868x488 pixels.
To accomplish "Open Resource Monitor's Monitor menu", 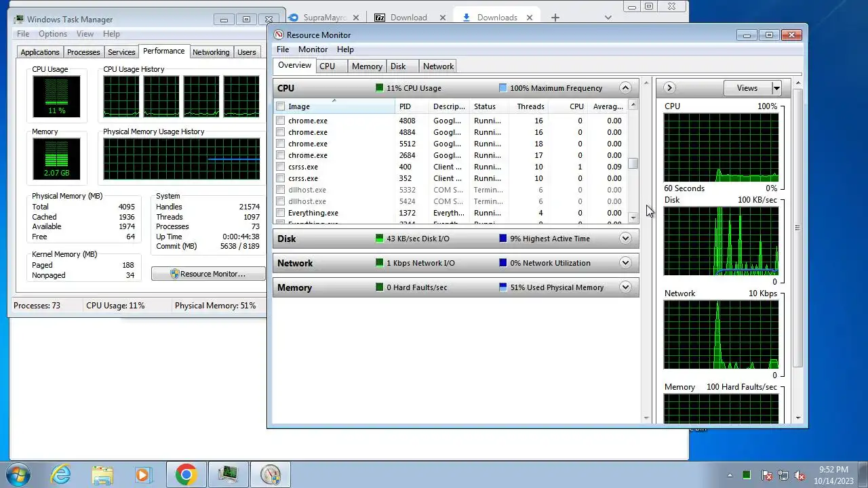I will point(313,49).
